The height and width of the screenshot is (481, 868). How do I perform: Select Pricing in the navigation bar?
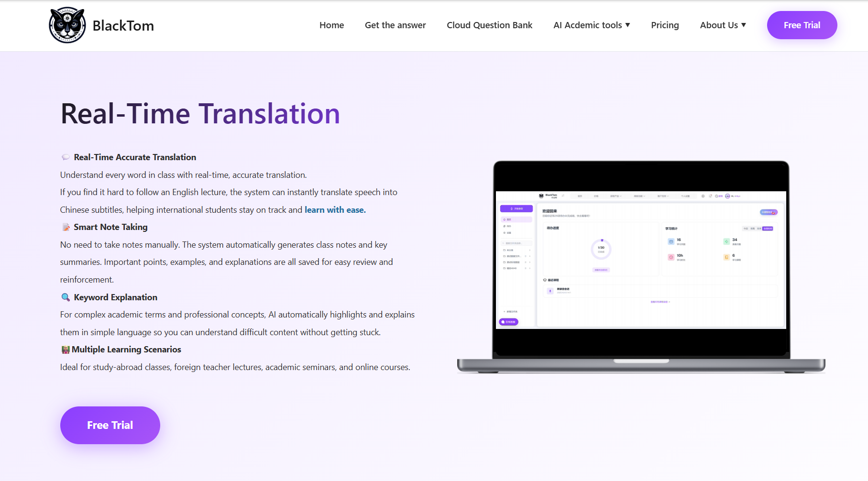tap(665, 25)
